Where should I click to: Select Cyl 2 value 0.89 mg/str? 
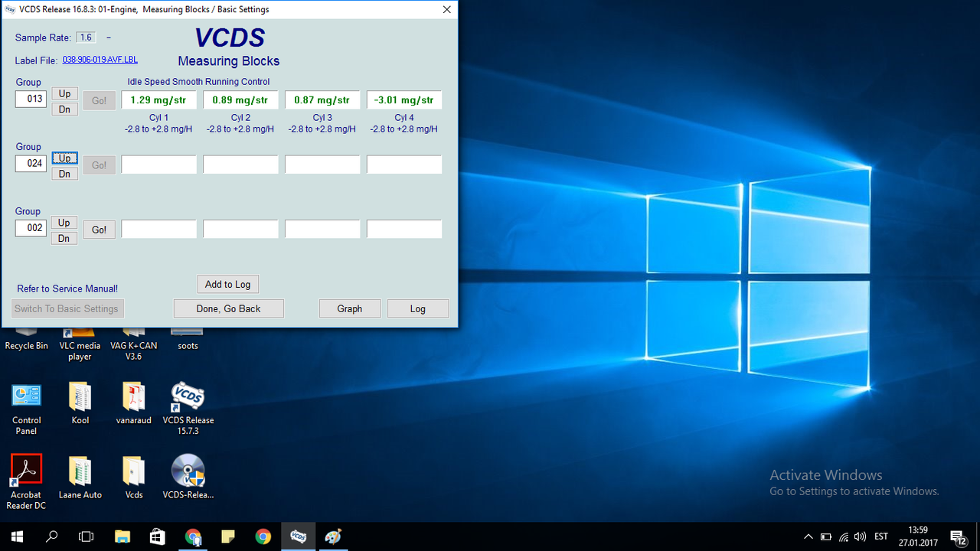pos(240,100)
